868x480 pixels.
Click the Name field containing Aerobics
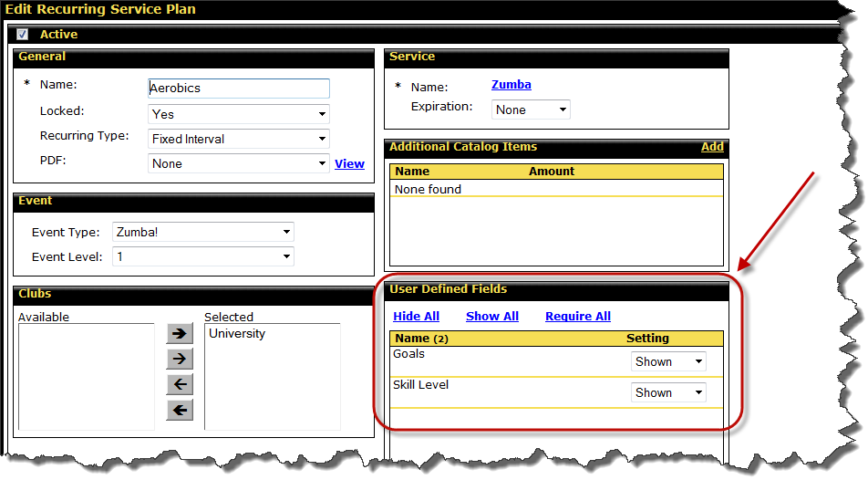[x=239, y=89]
